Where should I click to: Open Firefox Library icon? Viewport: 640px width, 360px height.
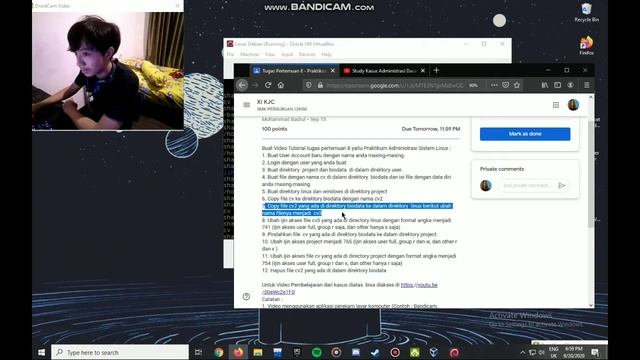coord(545,85)
